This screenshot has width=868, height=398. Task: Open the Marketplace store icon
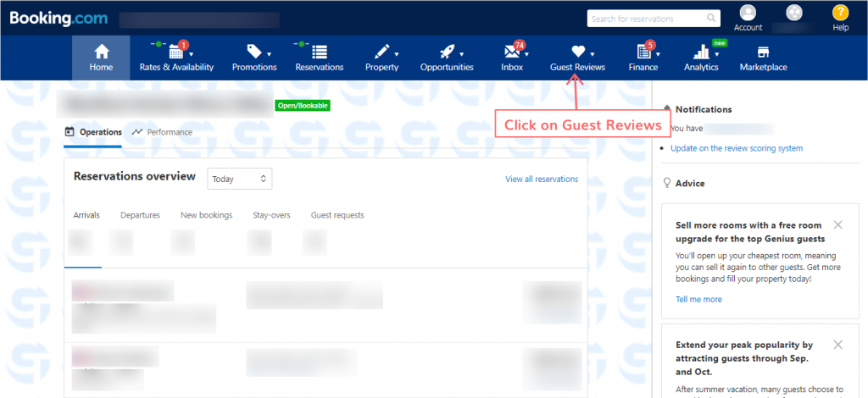[x=764, y=52]
